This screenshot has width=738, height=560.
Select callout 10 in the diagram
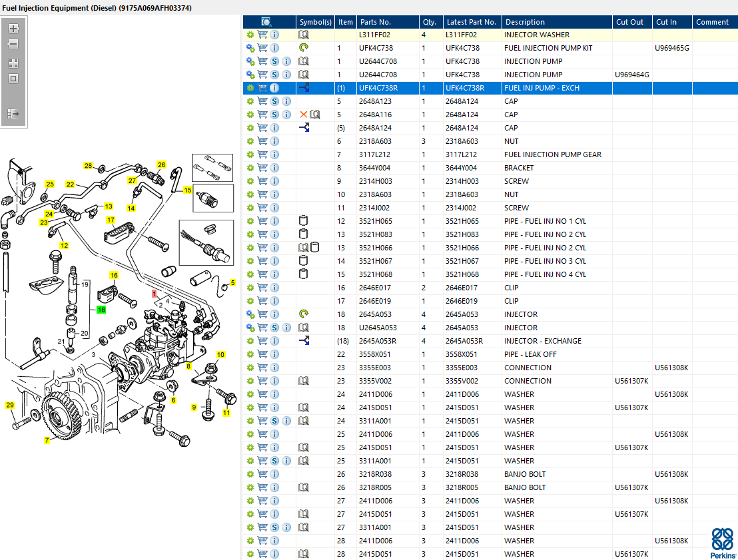220,355
